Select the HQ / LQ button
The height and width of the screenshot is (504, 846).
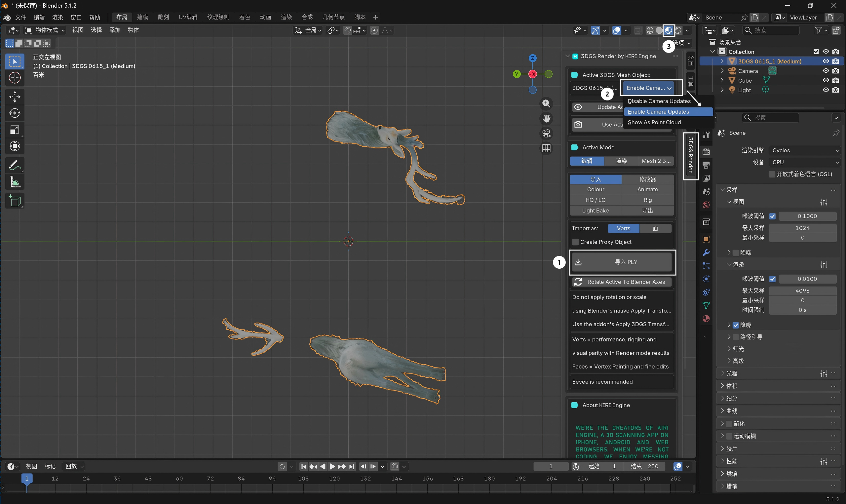[596, 200]
